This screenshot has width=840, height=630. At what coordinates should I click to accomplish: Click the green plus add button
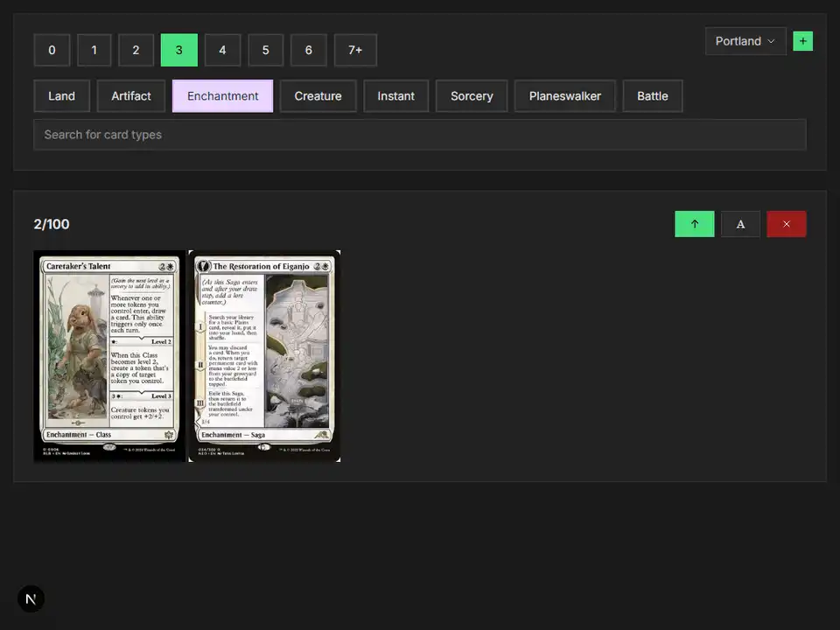(x=802, y=41)
